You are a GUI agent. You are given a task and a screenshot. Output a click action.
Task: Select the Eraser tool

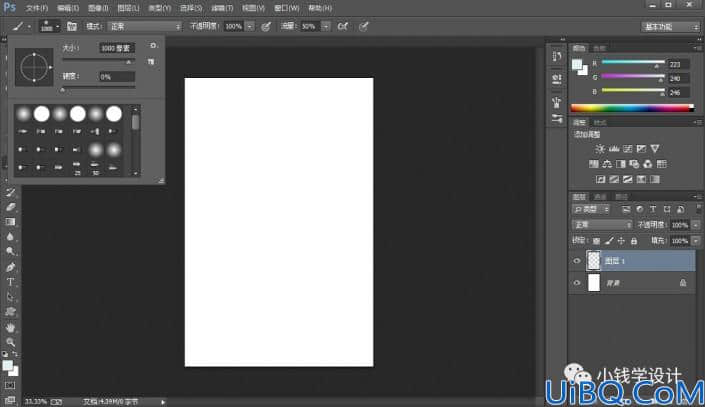[10, 207]
